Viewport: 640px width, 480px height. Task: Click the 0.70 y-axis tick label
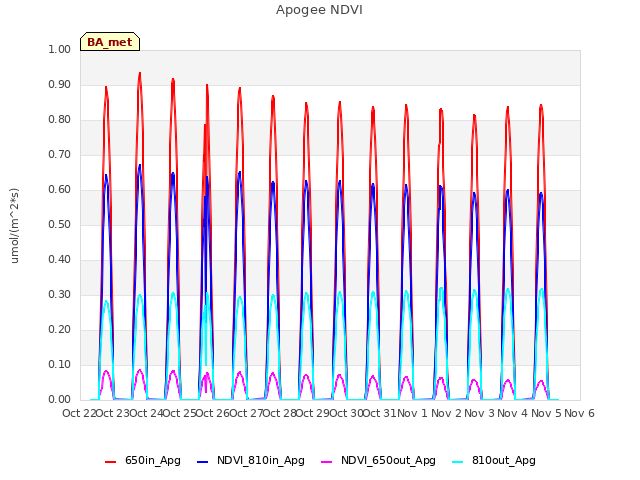(x=60, y=155)
